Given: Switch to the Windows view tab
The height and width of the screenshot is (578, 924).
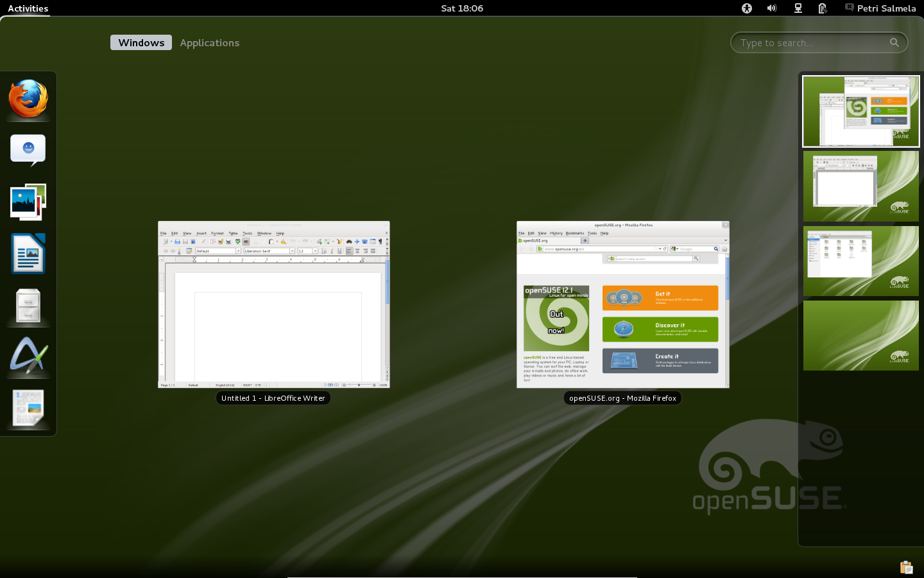Looking at the screenshot, I should click(x=141, y=42).
